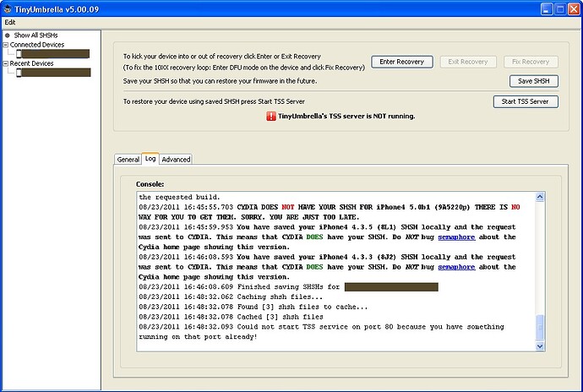The height and width of the screenshot is (392, 583).
Task: Select the Log tab
Action: tap(150, 159)
